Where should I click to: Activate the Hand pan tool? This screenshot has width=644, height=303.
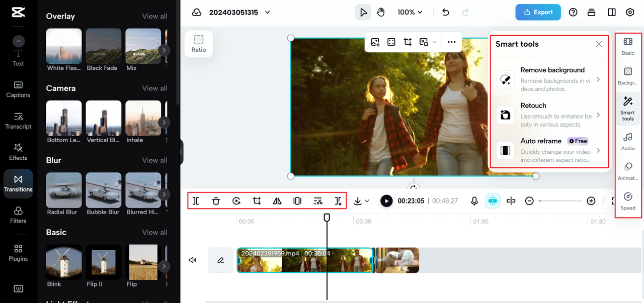(381, 12)
